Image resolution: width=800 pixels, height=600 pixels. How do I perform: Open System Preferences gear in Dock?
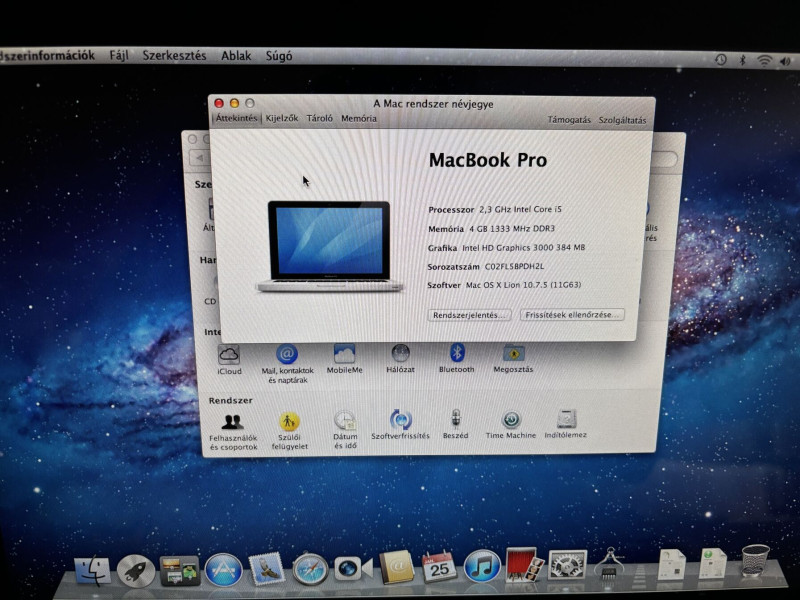[x=567, y=565]
